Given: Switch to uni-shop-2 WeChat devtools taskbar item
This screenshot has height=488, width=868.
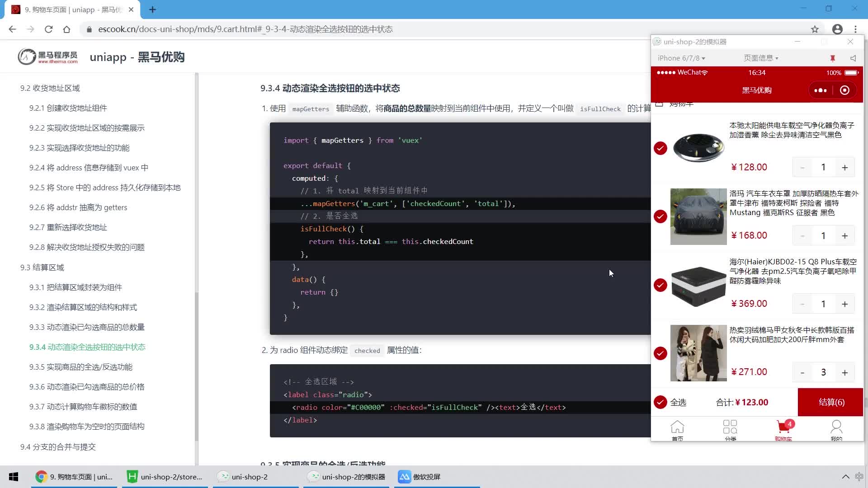Looking at the screenshot, I should point(256,477).
